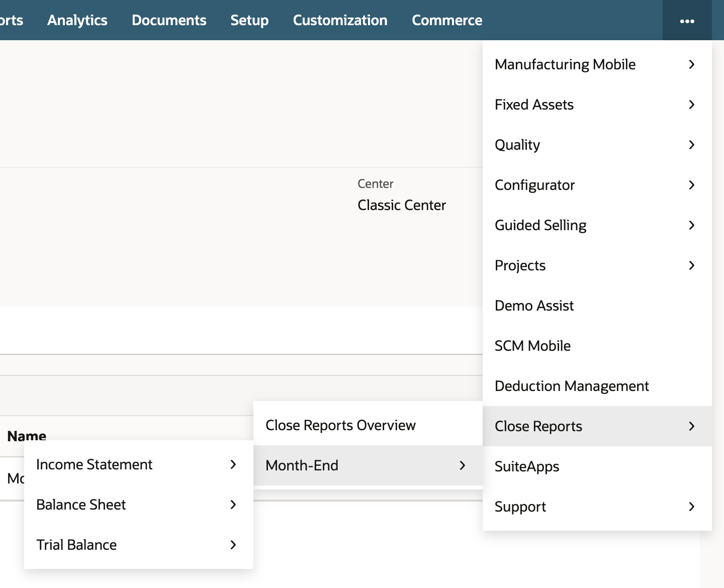The image size is (724, 588).
Task: Expand Guided Selling submenu arrow
Action: pyautogui.click(x=692, y=225)
